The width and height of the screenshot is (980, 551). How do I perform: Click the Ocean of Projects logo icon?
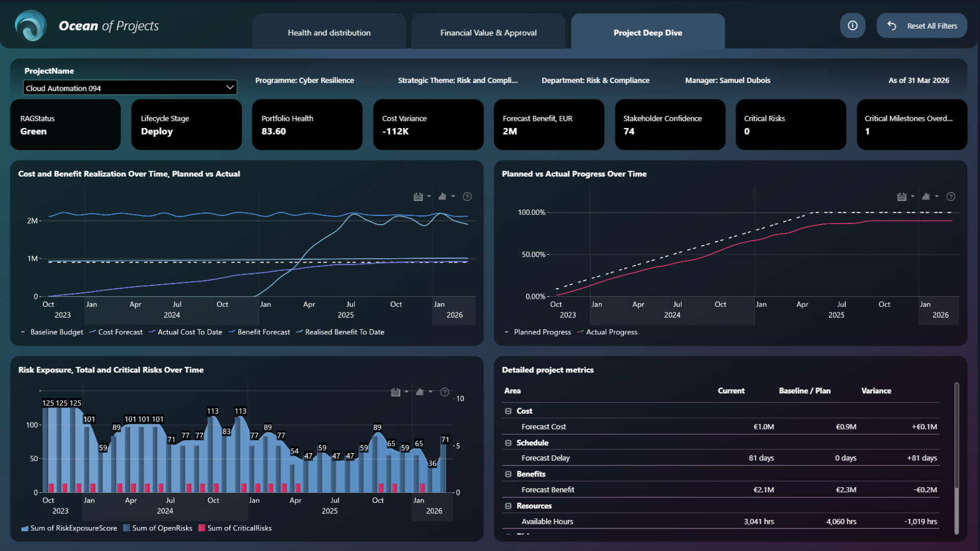[x=31, y=26]
